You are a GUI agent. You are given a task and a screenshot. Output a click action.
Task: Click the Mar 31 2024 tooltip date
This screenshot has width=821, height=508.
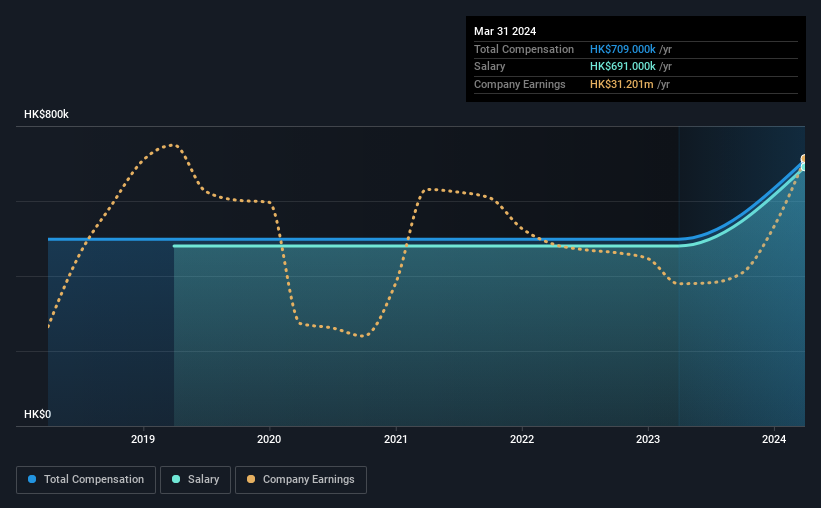pyautogui.click(x=505, y=31)
